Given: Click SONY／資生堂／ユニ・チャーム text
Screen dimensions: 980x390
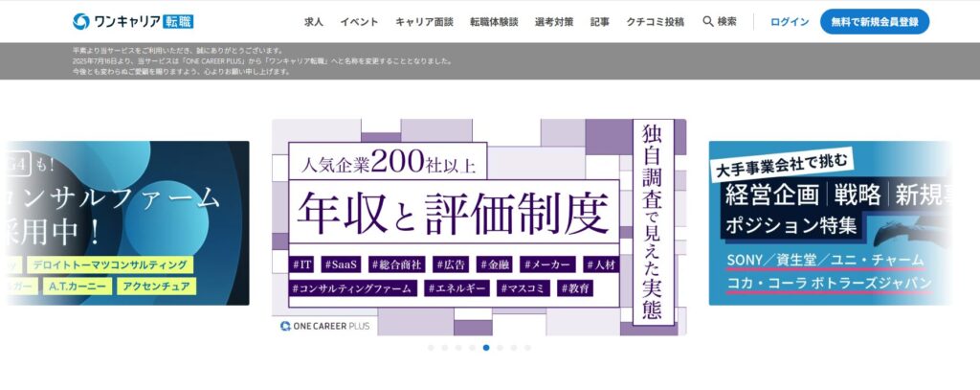Looking at the screenshot, I should pyautogui.click(x=825, y=260).
